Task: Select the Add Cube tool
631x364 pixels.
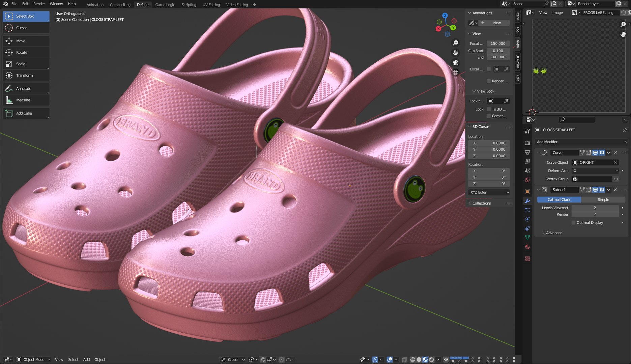Action: pos(26,113)
